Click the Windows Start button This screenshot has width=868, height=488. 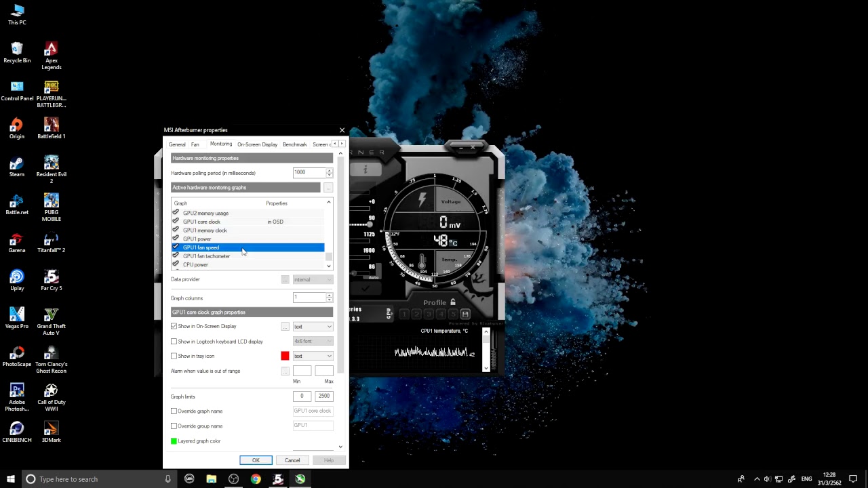click(11, 479)
